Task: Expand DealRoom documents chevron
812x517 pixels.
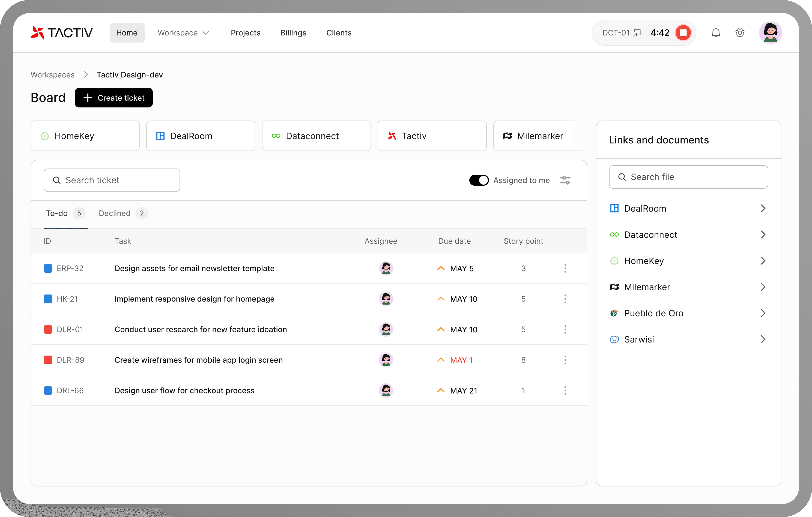Action: click(x=763, y=208)
